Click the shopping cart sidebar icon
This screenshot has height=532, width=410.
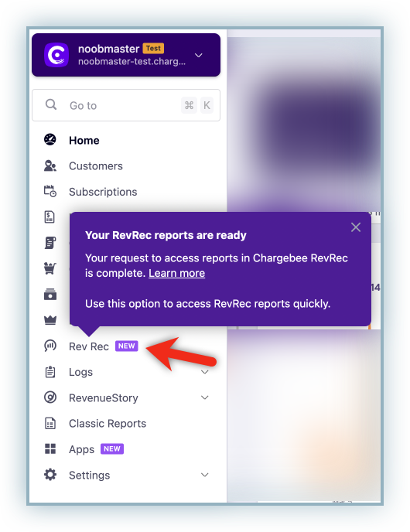coord(50,268)
